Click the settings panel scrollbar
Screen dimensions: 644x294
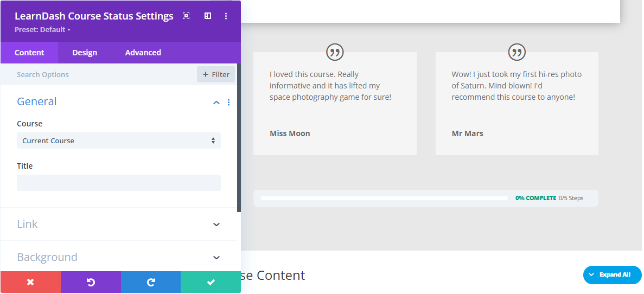239,138
